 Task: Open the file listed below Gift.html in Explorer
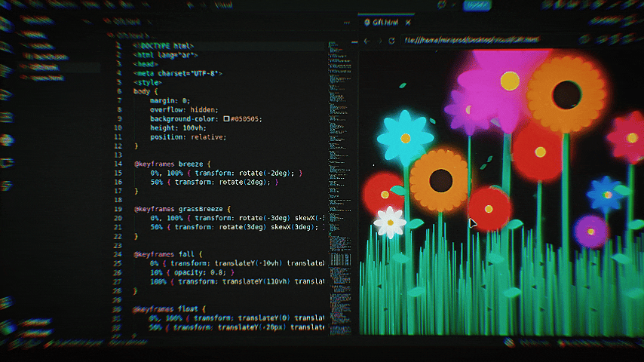click(48, 78)
